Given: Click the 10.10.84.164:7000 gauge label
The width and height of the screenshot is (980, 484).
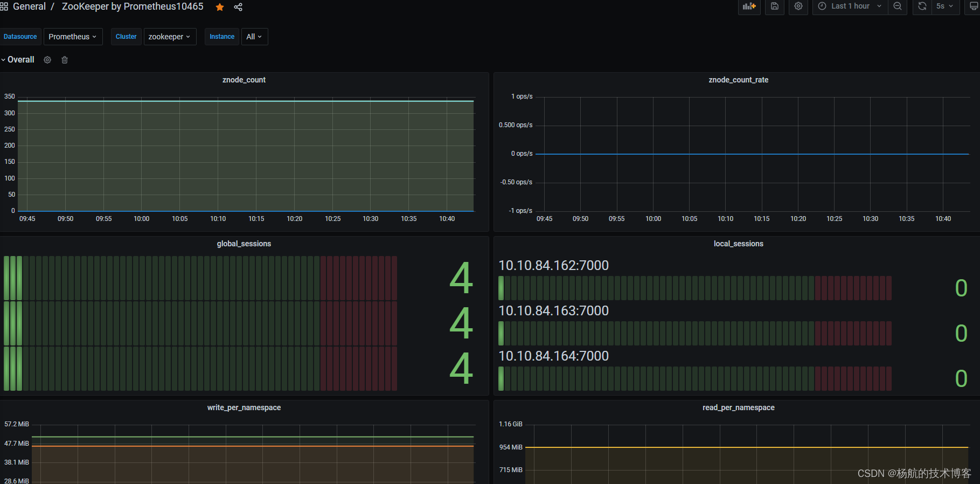Looking at the screenshot, I should click(x=553, y=356).
